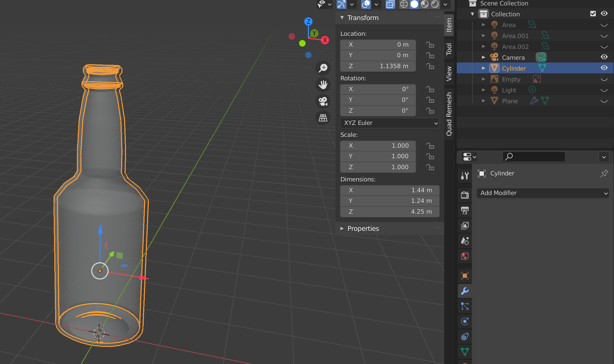Open the Render properties tab icon
Screen dimensions: 614x364
[x=465, y=195]
